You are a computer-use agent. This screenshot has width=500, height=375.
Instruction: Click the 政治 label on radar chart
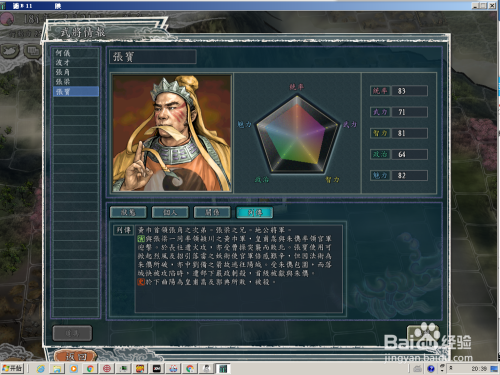[262, 180]
